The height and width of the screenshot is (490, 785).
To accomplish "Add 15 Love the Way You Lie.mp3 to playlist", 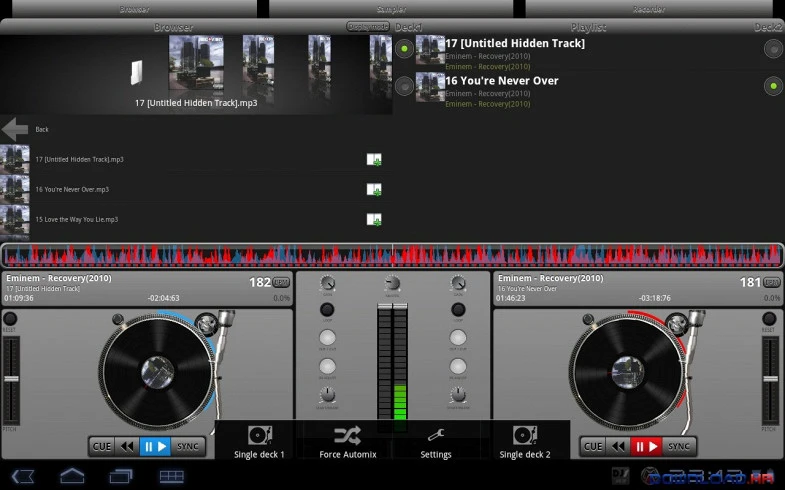I will 373,220.
